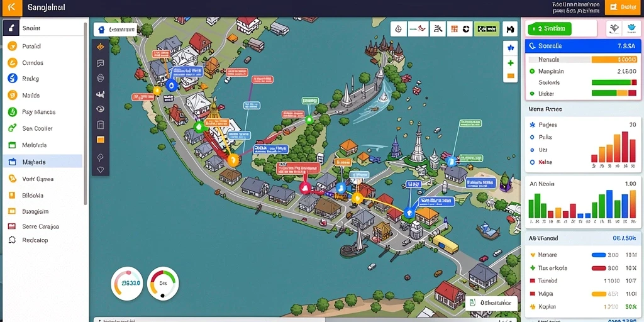The height and width of the screenshot is (322, 644).
Task: Click the circular red gauge at map bottom
Action: (127, 282)
